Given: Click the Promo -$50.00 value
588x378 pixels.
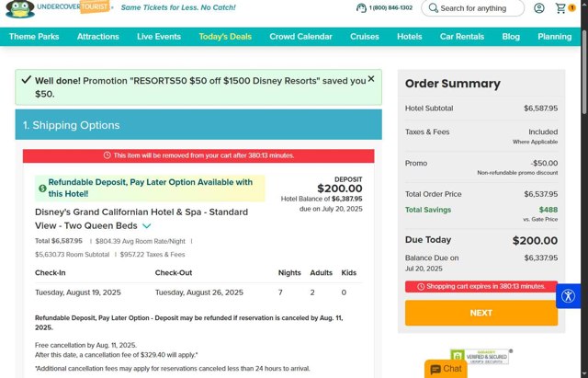Looking at the screenshot, I should pos(544,163).
